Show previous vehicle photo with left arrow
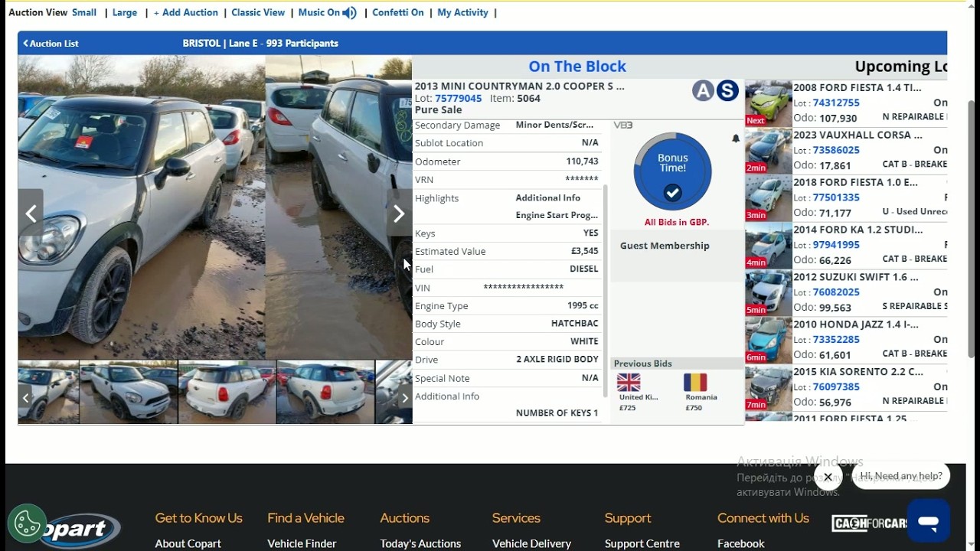 (31, 214)
